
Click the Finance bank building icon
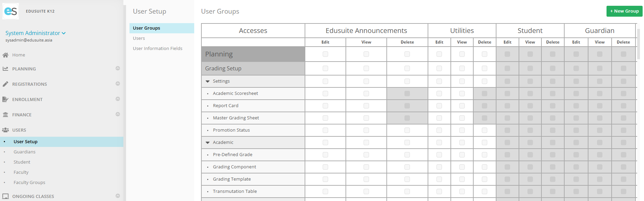pyautogui.click(x=5, y=115)
